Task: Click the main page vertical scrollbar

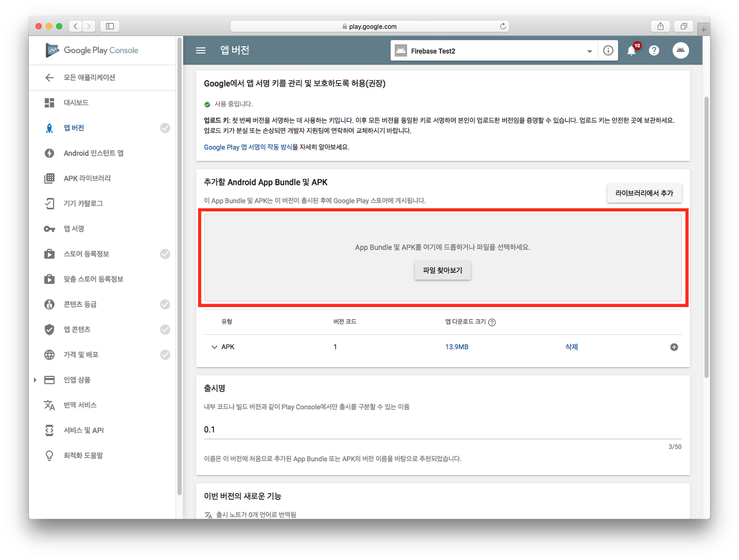Action: click(706, 237)
